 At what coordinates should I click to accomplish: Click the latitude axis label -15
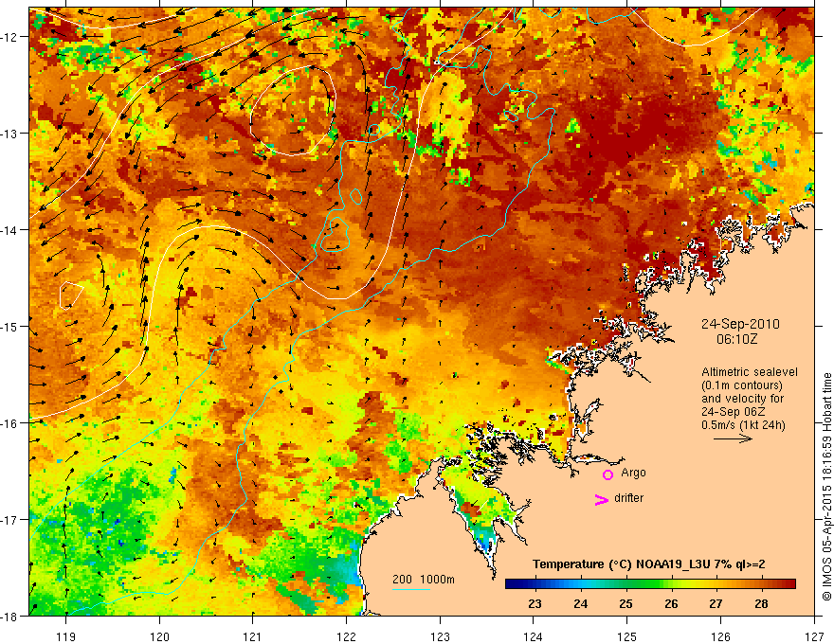point(9,326)
